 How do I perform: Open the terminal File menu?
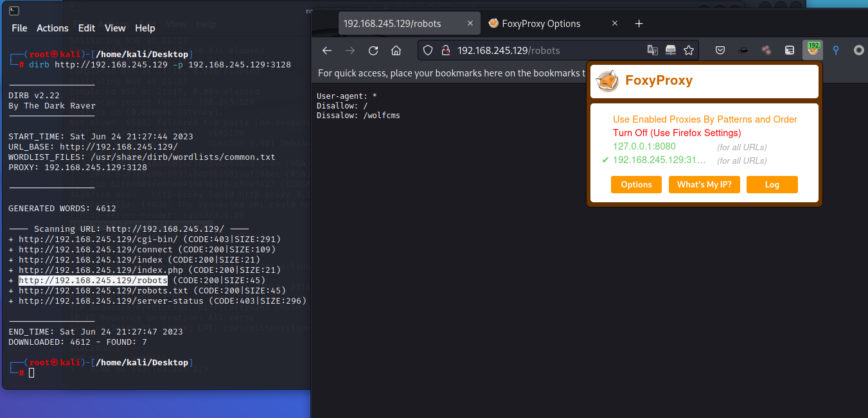point(19,28)
